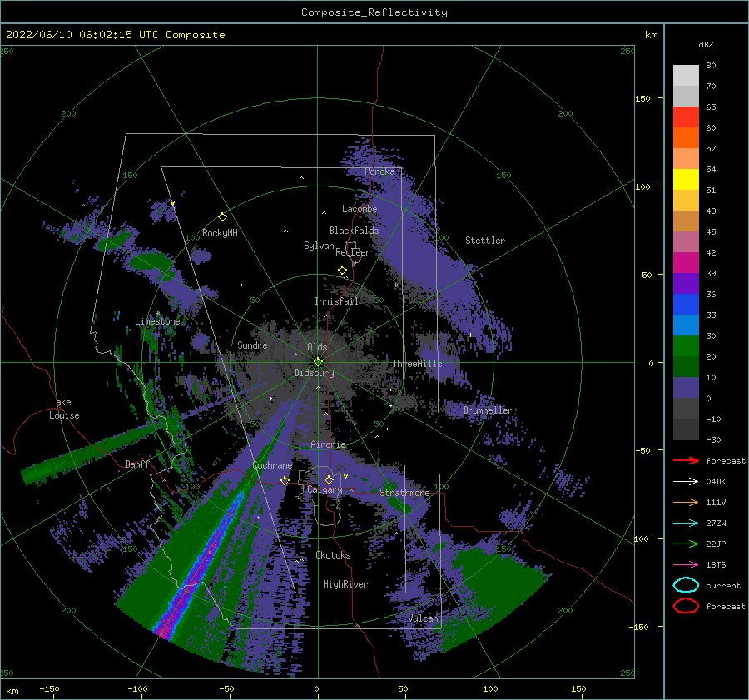This screenshot has height=700, width=749.
Task: Click the Vulcan city label
Action: (x=423, y=618)
